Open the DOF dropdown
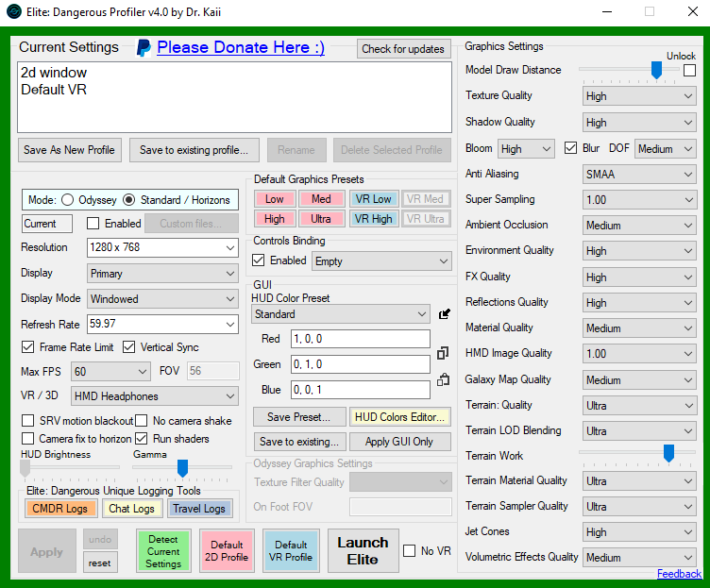 tap(666, 149)
